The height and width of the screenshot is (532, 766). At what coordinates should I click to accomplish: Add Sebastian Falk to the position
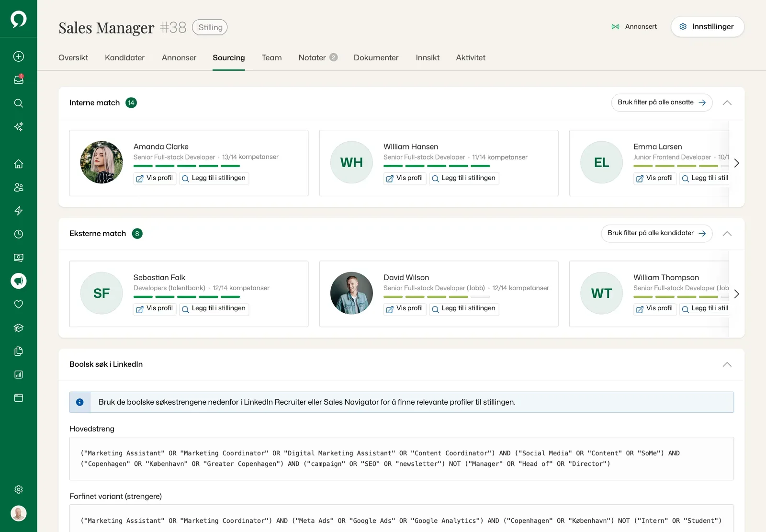[214, 309]
